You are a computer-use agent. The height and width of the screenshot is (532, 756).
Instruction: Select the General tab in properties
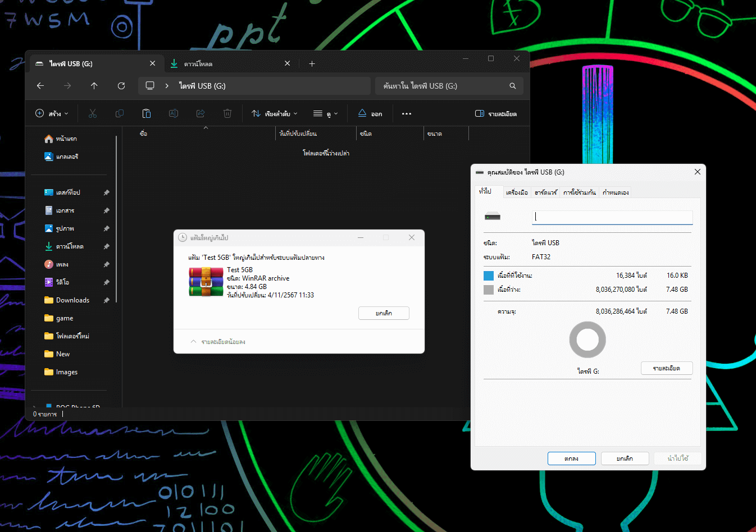pyautogui.click(x=485, y=191)
